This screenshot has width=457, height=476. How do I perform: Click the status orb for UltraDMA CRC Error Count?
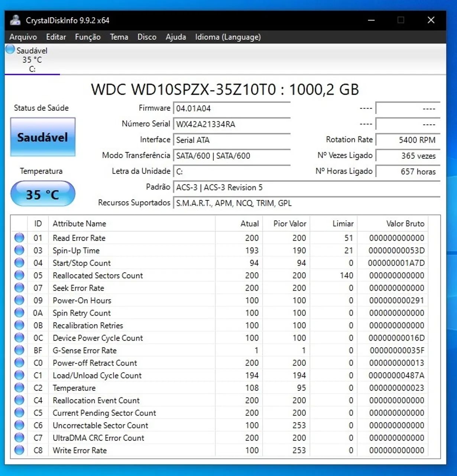(19, 438)
